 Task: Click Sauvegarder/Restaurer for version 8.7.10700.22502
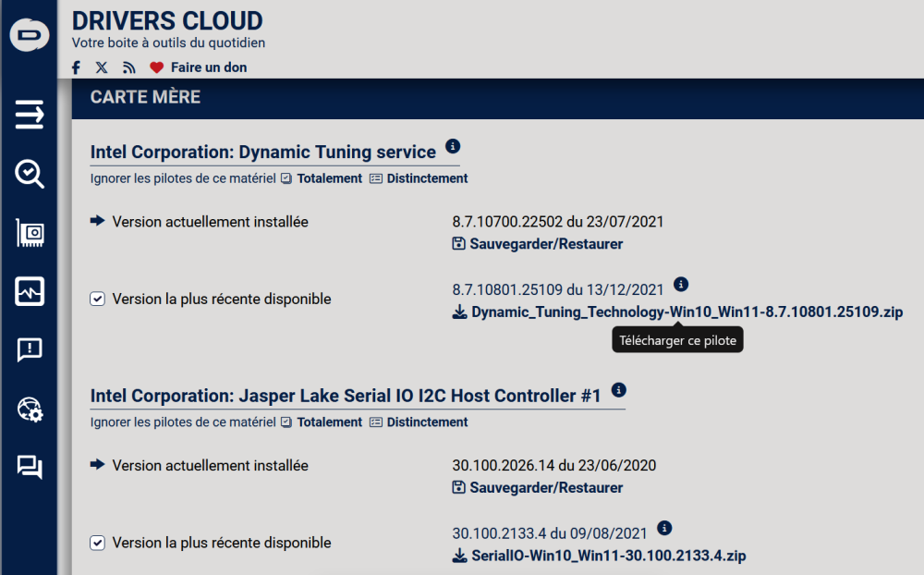coord(546,243)
